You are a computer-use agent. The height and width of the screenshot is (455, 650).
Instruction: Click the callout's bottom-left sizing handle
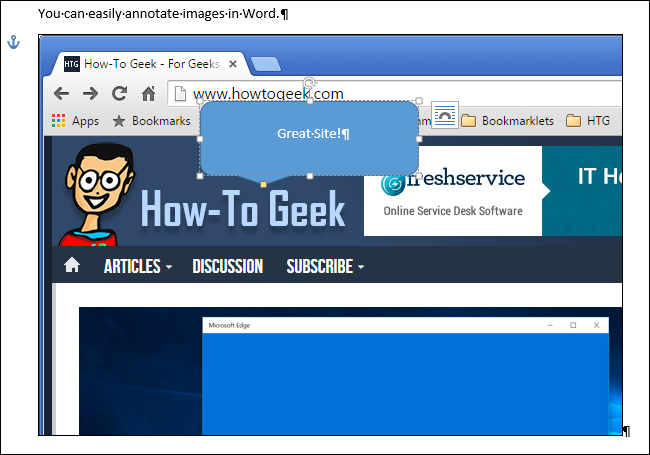200,176
